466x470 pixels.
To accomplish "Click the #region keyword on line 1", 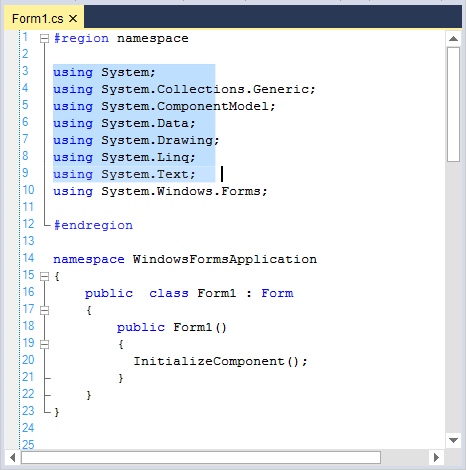I will tap(81, 39).
